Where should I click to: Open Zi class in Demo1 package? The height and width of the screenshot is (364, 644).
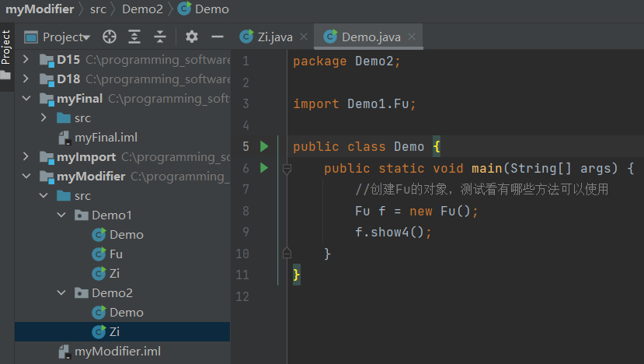pos(106,274)
